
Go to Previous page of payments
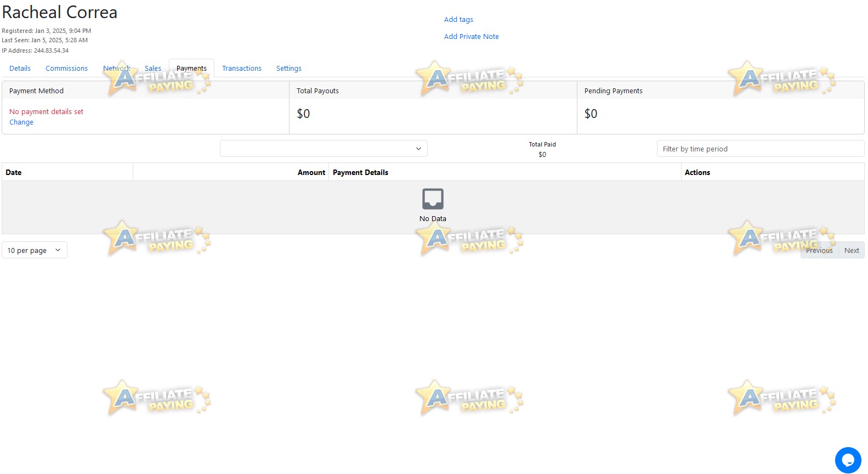pyautogui.click(x=819, y=250)
